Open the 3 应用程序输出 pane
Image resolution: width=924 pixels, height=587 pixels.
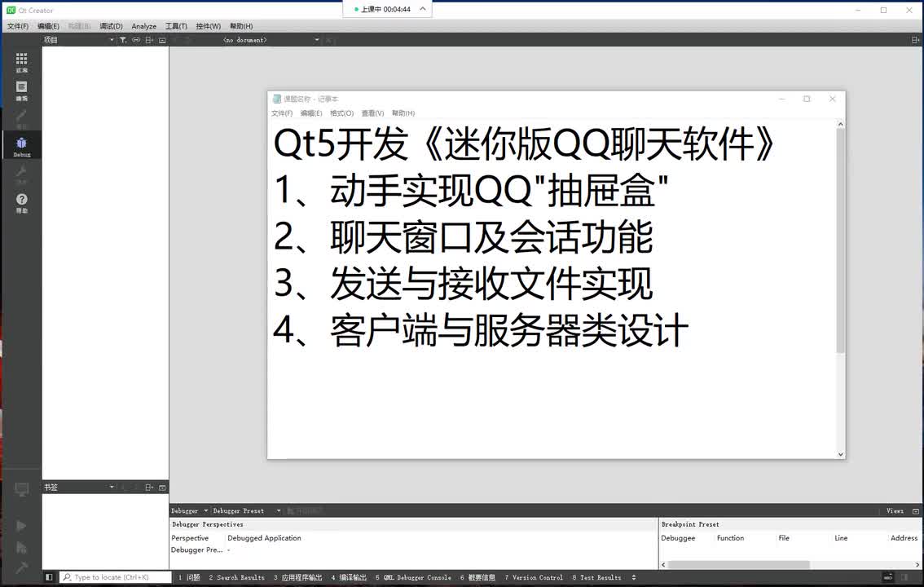click(297, 577)
